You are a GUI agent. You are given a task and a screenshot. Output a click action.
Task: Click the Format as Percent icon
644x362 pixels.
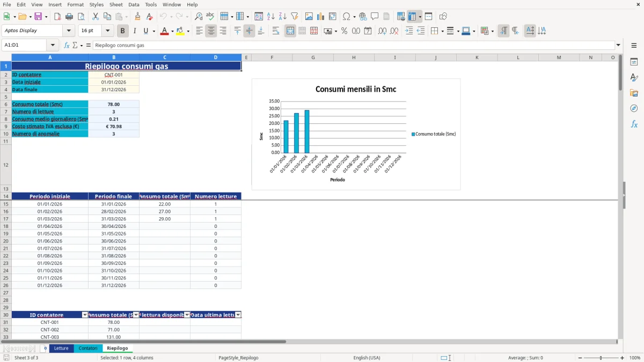345,31
